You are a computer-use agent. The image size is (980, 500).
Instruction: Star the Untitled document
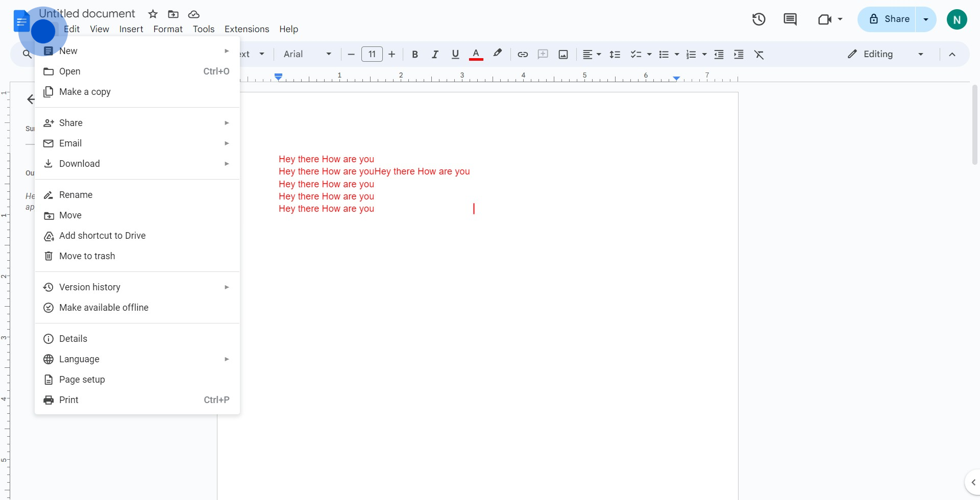tap(153, 14)
